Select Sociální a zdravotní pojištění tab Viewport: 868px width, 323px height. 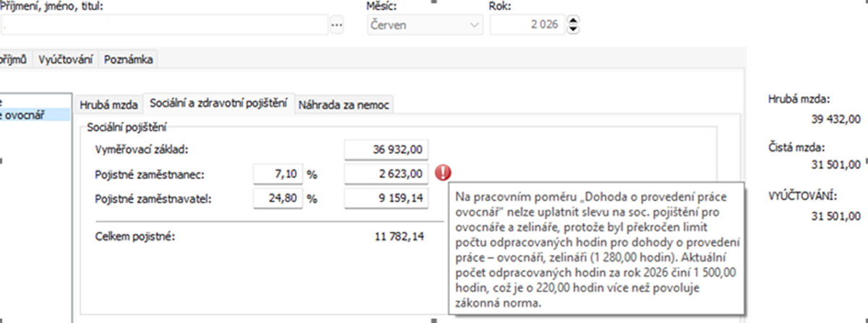(218, 103)
